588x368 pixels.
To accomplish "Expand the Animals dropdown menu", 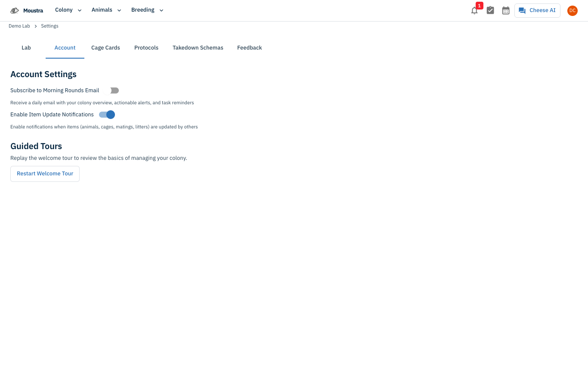I will tap(106, 10).
